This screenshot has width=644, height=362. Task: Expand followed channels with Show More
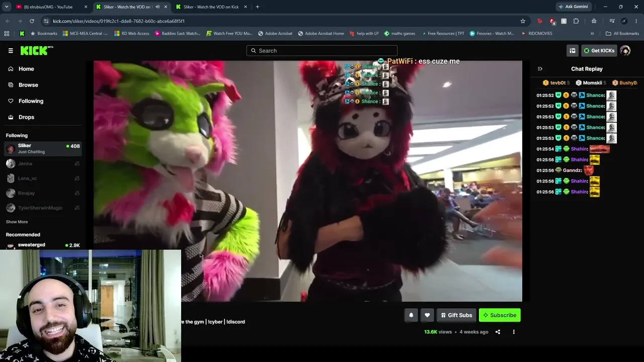tap(17, 222)
